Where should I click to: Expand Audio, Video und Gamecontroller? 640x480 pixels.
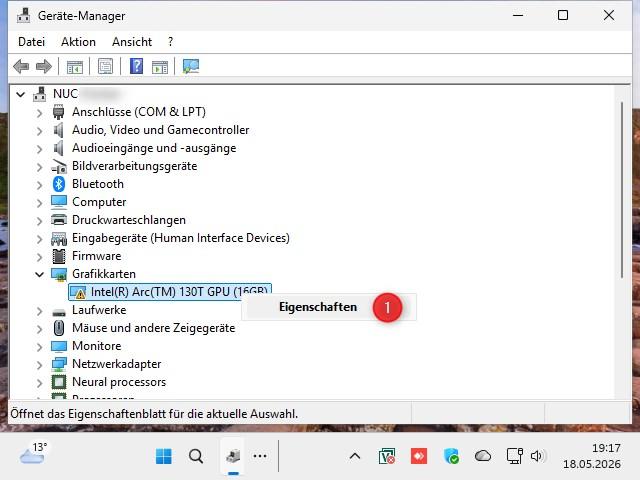(39, 131)
